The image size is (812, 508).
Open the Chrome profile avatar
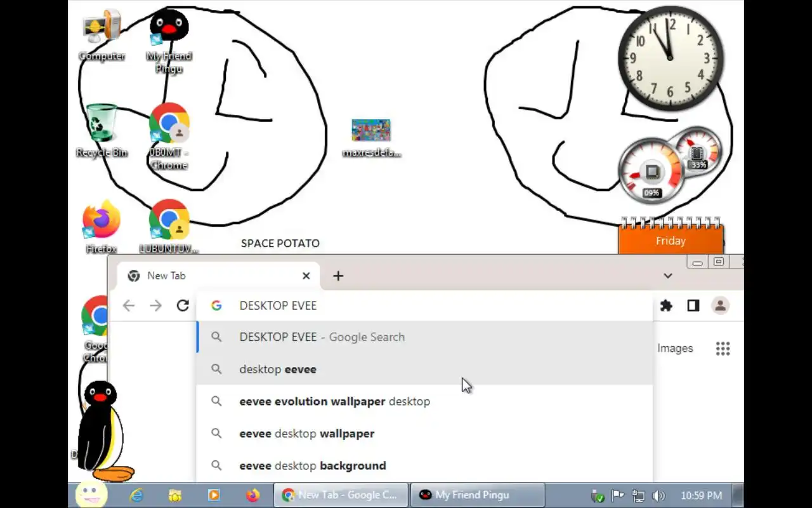[720, 305]
